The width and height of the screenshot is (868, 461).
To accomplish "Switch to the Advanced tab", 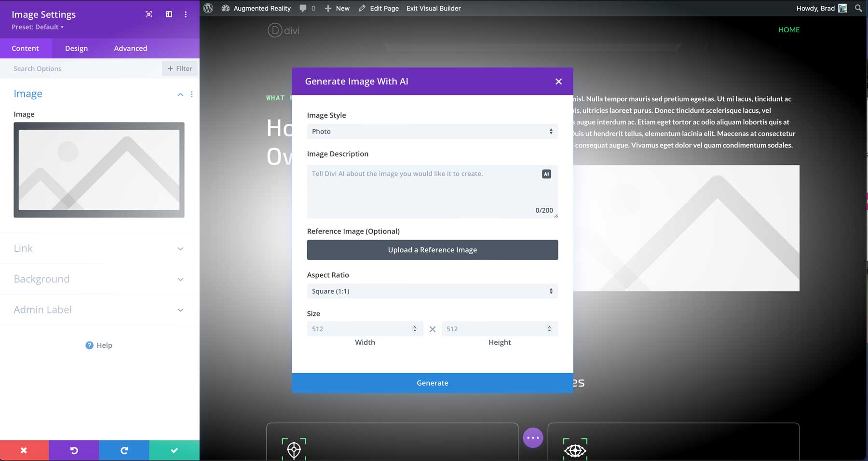I will (x=130, y=48).
